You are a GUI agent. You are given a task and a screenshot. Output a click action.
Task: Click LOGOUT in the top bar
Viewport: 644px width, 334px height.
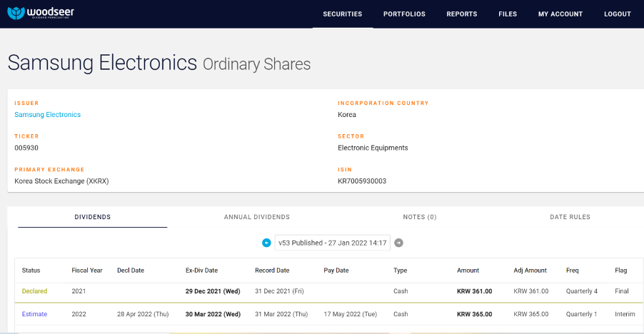(618, 14)
